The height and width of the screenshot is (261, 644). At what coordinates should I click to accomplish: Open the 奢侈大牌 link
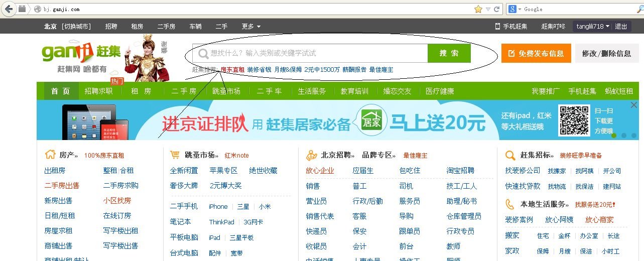click(x=184, y=186)
